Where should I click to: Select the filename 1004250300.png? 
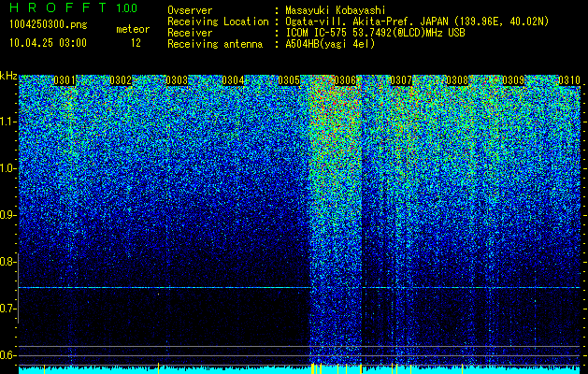[x=48, y=25]
